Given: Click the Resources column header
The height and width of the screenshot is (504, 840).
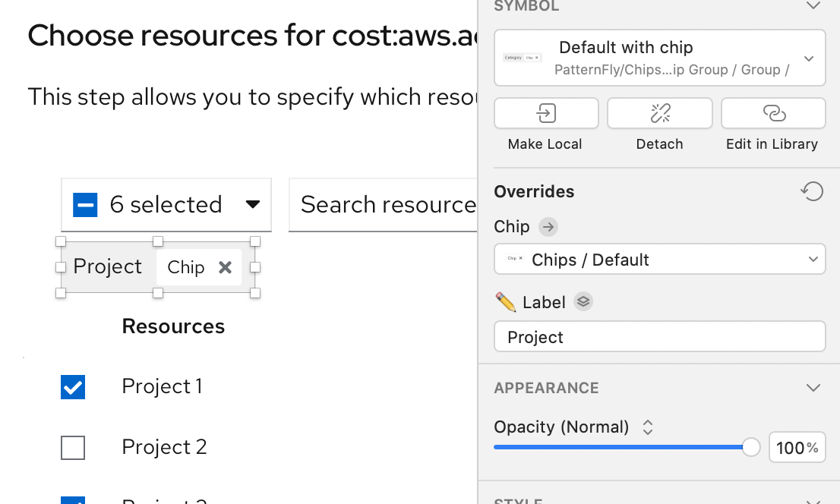Looking at the screenshot, I should [173, 326].
